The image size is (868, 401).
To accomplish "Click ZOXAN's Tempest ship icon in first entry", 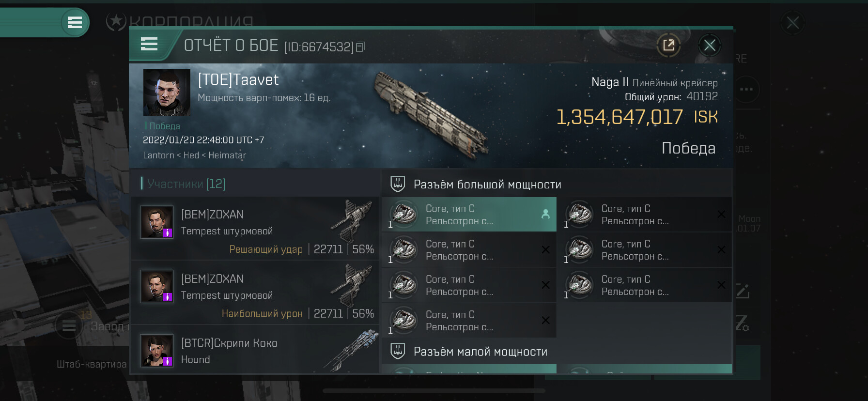I will pos(352,221).
